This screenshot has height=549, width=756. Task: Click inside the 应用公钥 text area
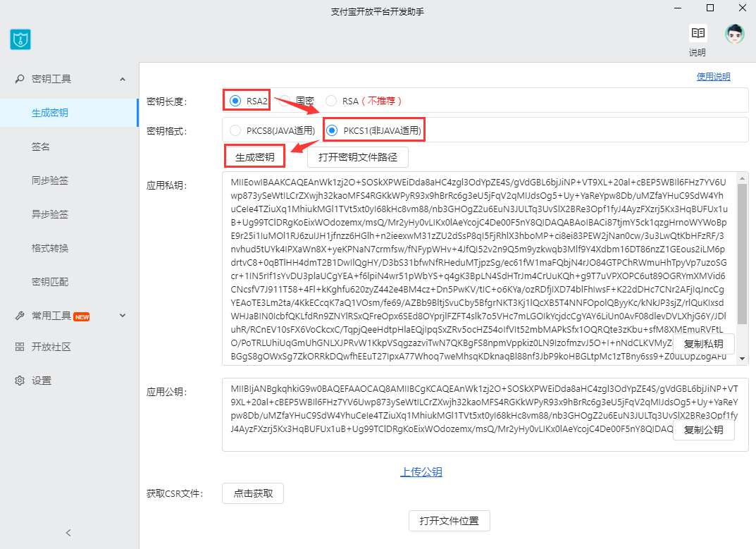click(485, 415)
